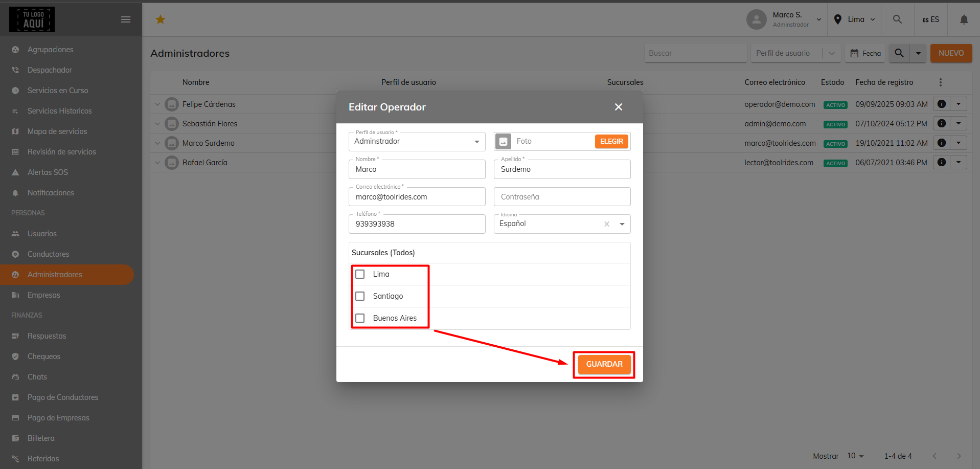Open Alertas SOS in the sidebar
980x469 pixels.
[x=48, y=172]
